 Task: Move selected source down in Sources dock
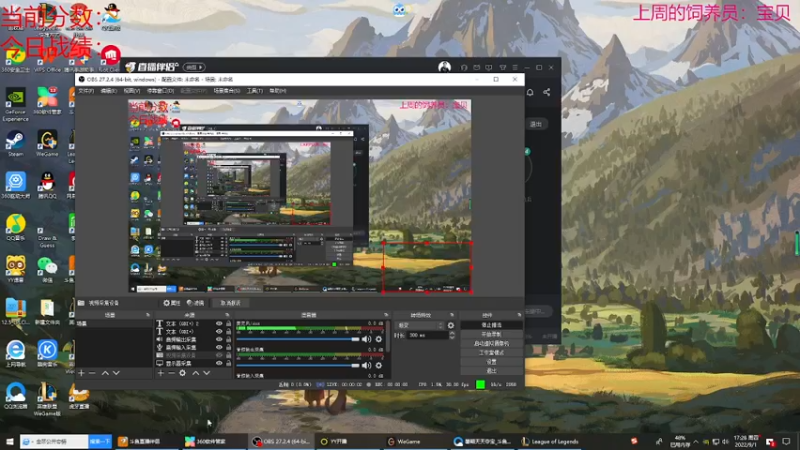(x=207, y=373)
